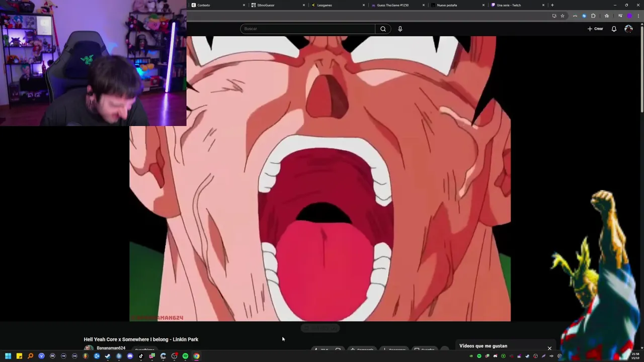Image resolution: width=644 pixels, height=362 pixels.
Task: Open the Bananaman624 channel name
Action: pyautogui.click(x=111, y=348)
